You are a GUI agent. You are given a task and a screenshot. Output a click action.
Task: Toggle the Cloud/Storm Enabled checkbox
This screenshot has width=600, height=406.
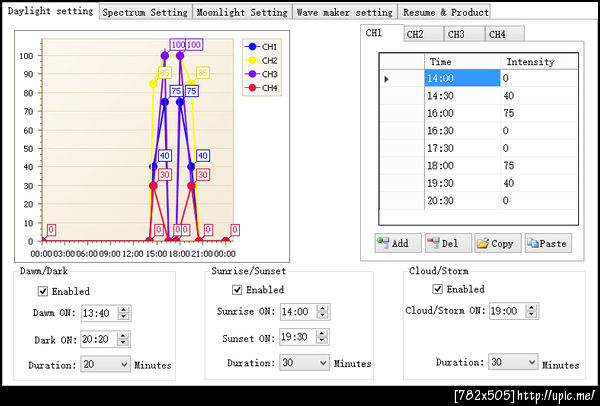tap(437, 289)
